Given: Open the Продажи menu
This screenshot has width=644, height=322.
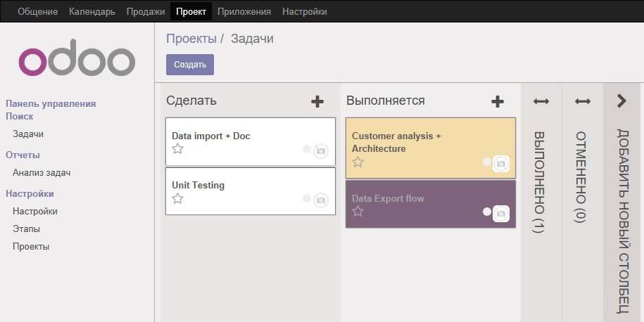Looking at the screenshot, I should 146,11.
